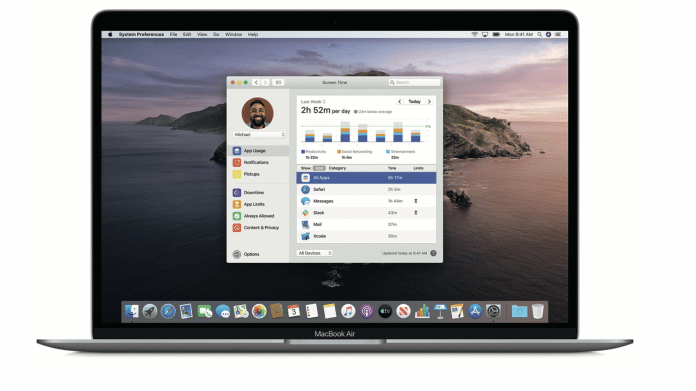The height and width of the screenshot is (391, 696).
Task: Click the Social Networking legend swatch
Action: point(339,152)
